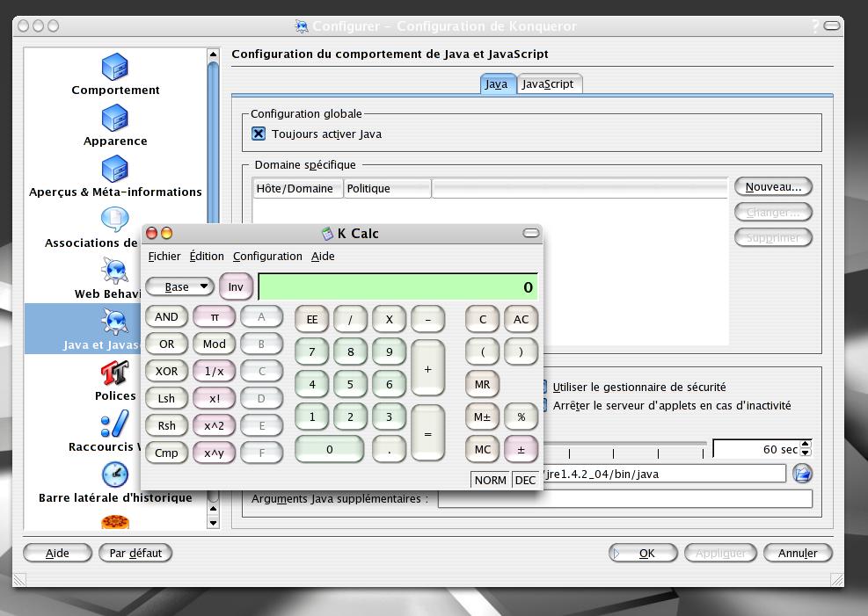Click the x^2 square button
This screenshot has height=616, width=868.
tap(215, 425)
